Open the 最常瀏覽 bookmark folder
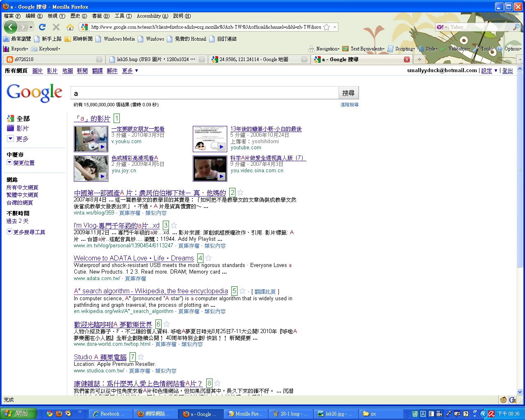Viewport: 525px width, 420px height. click(x=17, y=39)
